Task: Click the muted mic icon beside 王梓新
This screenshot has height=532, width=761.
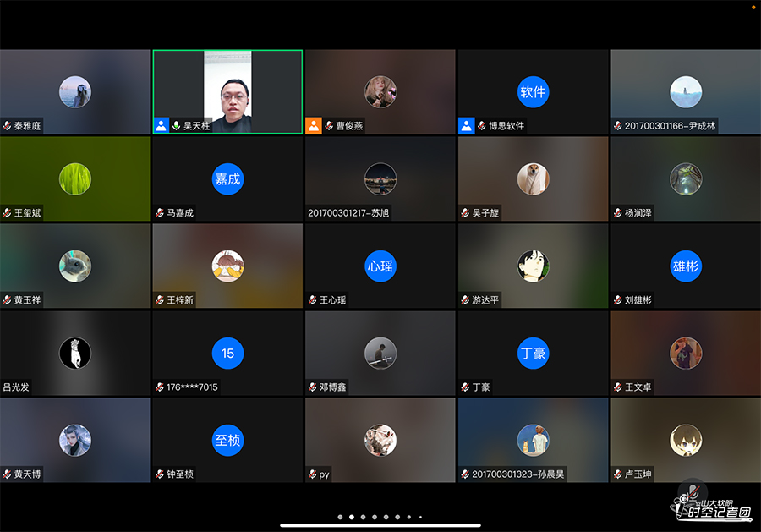Action: 160,300
